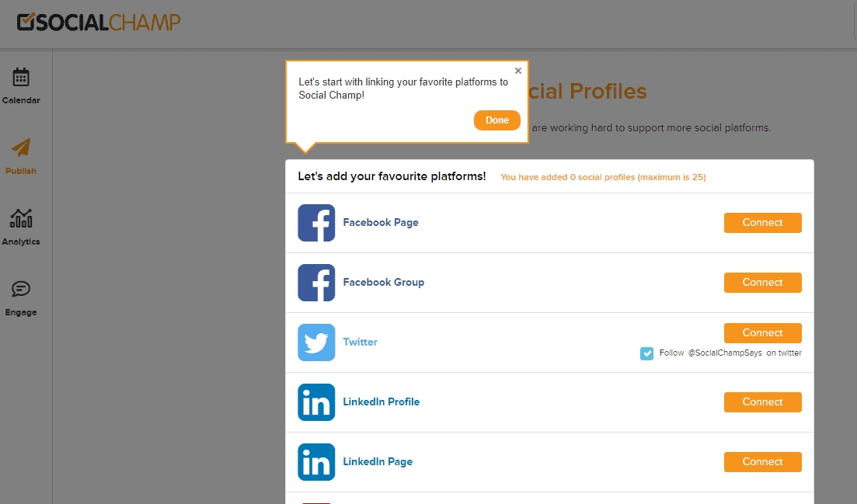Click the Social Champ logo
857x504 pixels.
click(x=99, y=23)
